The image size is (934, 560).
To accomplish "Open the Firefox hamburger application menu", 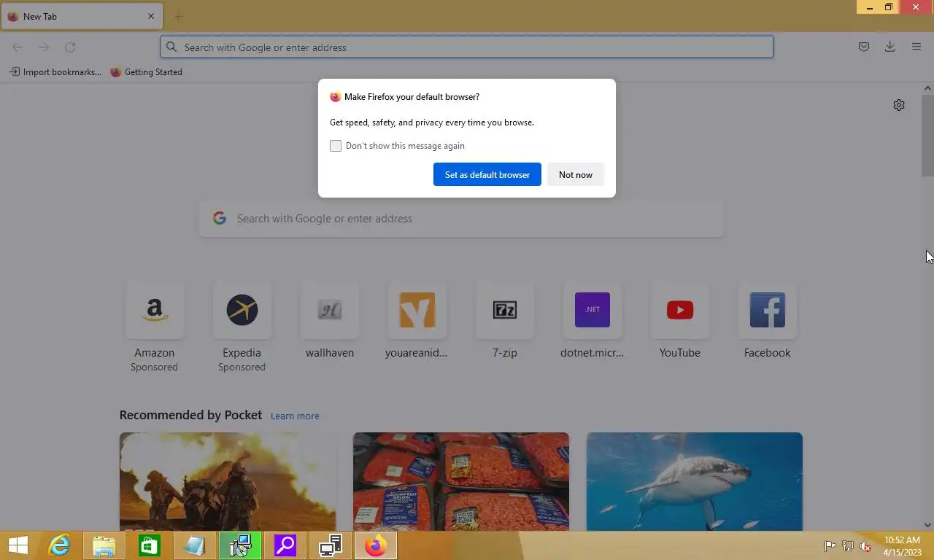I will pos(916,47).
